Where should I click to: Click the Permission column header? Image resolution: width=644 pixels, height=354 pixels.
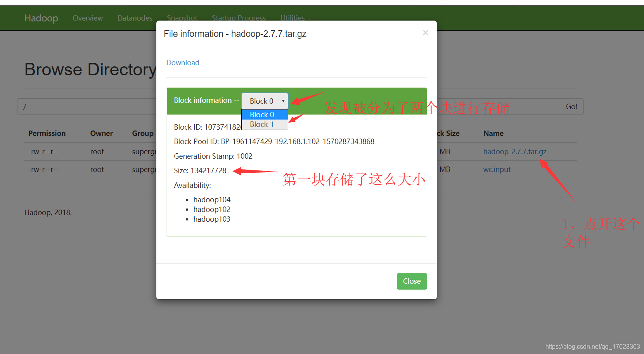click(47, 133)
